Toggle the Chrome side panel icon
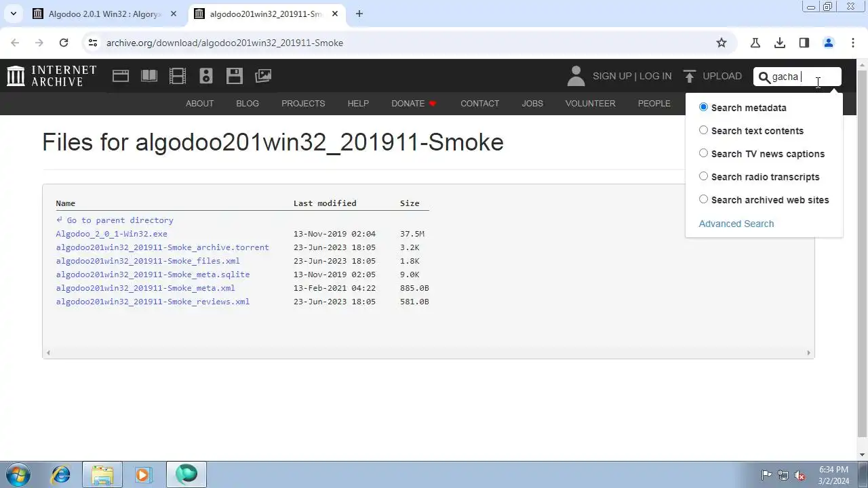Screen dimensions: 868x488 (x=804, y=43)
